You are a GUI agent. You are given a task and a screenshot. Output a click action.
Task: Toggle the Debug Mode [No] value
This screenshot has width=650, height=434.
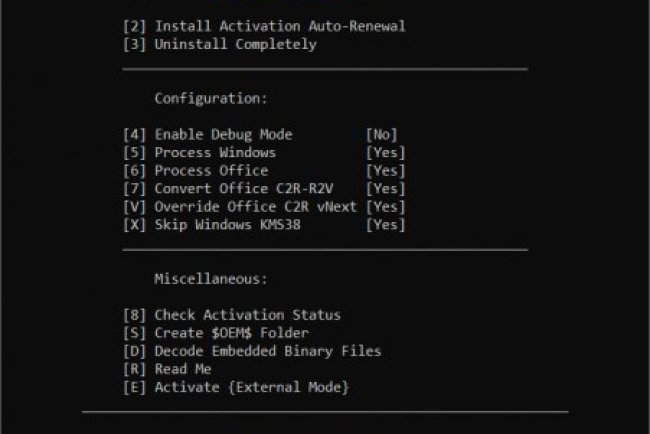point(381,134)
